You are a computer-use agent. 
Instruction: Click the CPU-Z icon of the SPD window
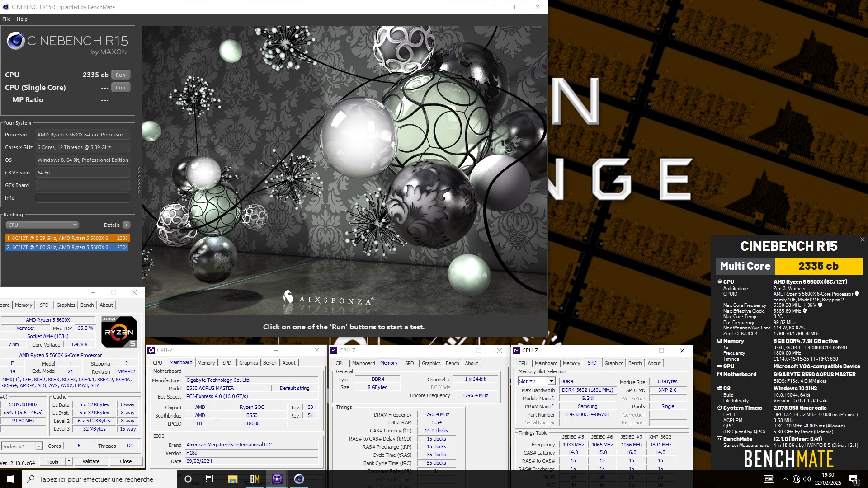coord(516,351)
